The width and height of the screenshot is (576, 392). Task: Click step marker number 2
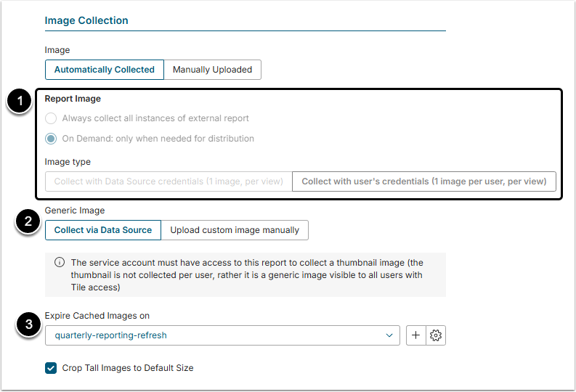click(28, 222)
